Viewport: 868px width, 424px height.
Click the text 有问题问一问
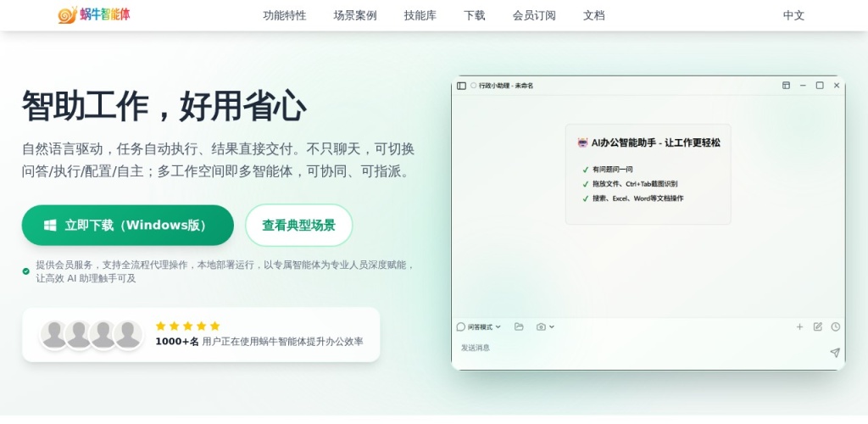(x=612, y=170)
